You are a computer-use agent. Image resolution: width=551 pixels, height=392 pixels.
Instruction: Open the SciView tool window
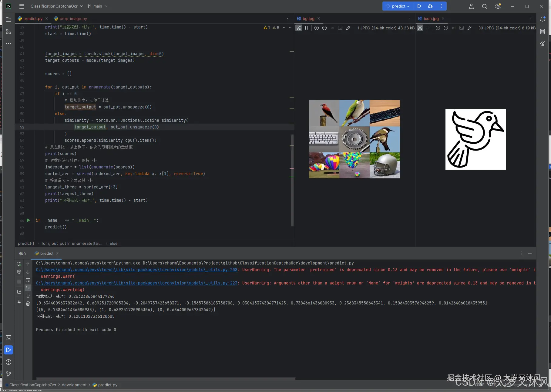(543, 44)
